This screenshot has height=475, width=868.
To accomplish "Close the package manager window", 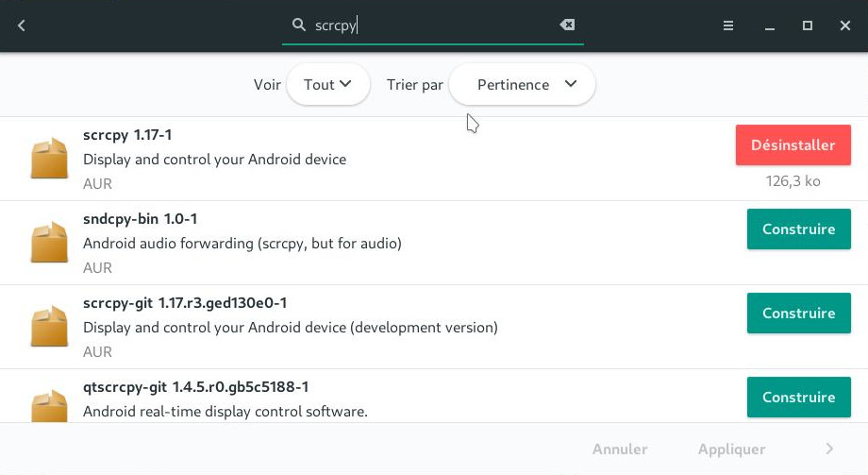I will click(844, 25).
